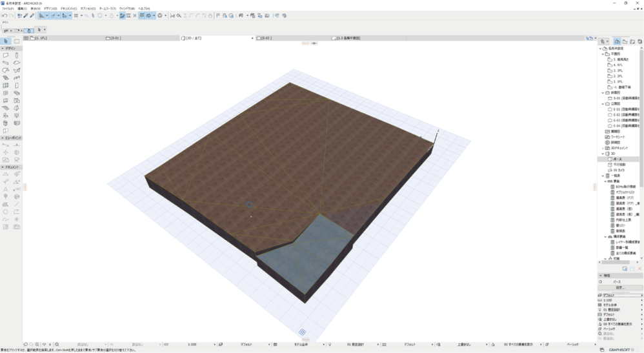
Task: Select the Line tool in the toolbox
Action: 17,204
